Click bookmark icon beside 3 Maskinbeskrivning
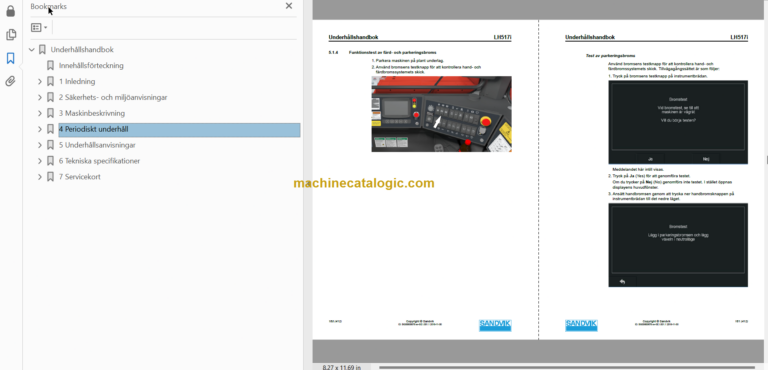The image size is (768, 370). (50, 113)
